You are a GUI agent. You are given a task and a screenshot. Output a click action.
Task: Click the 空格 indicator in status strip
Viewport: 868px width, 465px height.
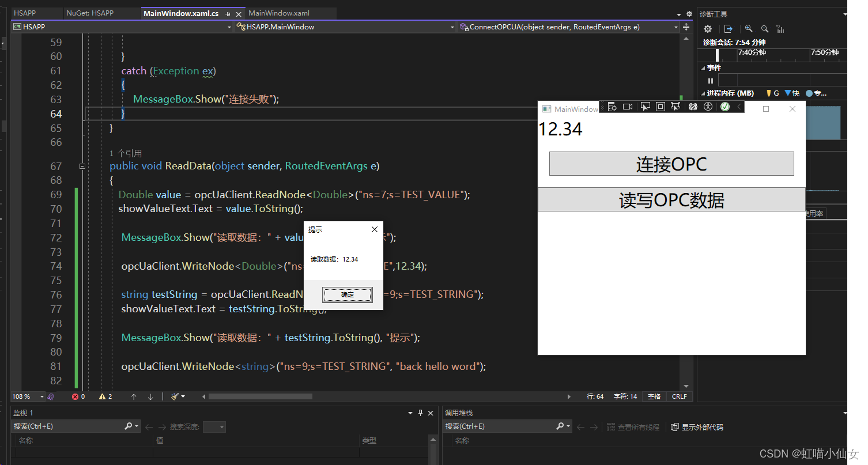point(654,396)
